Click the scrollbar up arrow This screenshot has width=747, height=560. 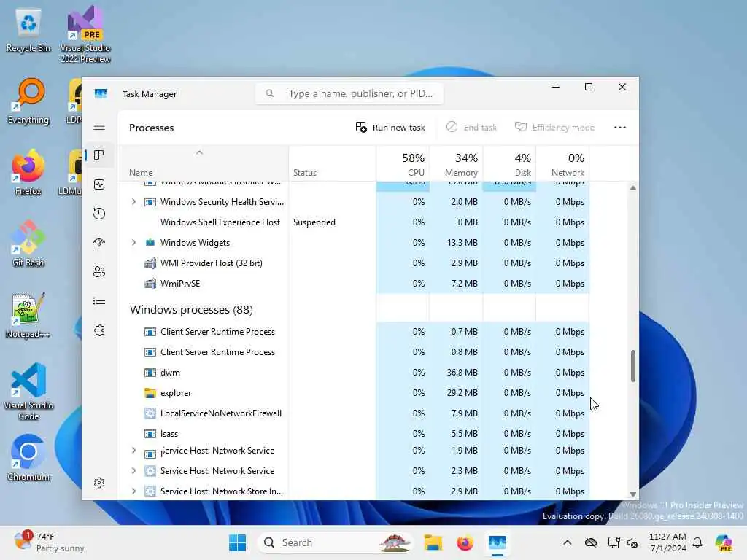coord(632,188)
